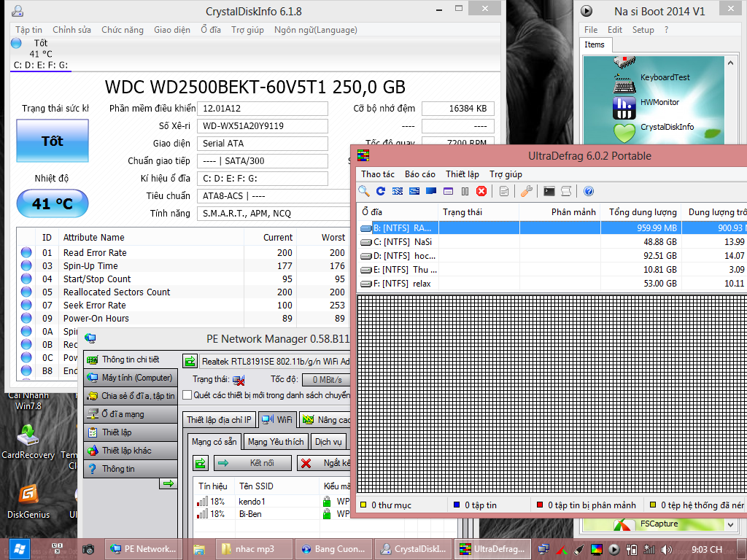Open Chức năng menu in CrystalDiskInfo
The height and width of the screenshot is (560, 747).
click(123, 29)
